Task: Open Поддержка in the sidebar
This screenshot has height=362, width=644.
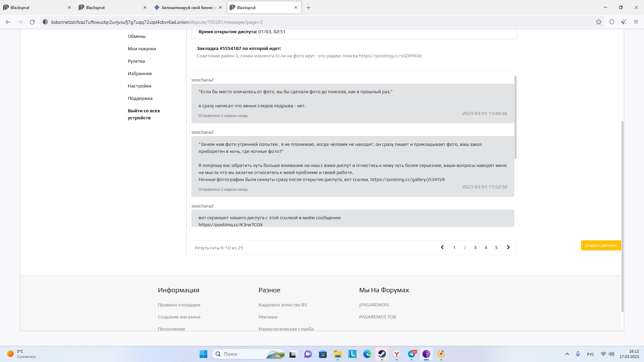Action: [x=140, y=98]
